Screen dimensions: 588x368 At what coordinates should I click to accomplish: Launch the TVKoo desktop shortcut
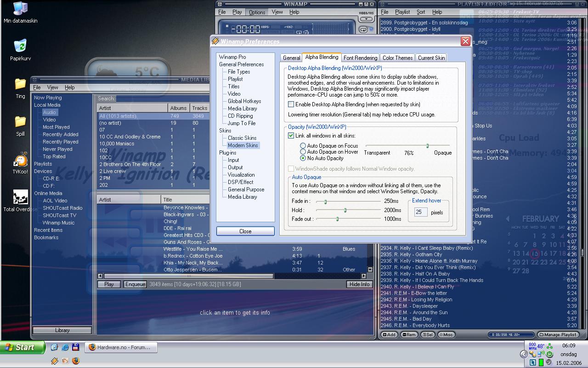[20, 163]
